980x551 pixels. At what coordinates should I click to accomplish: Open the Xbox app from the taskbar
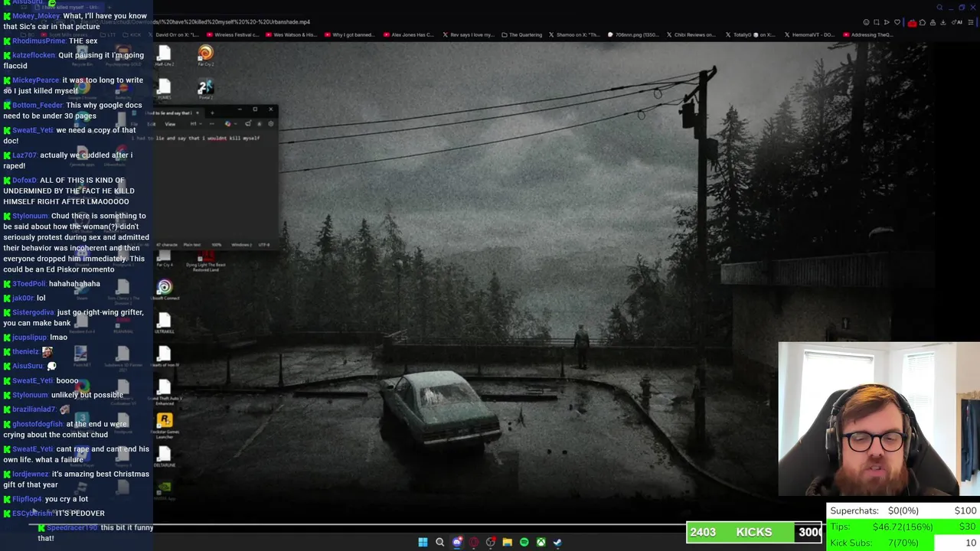[541, 542]
